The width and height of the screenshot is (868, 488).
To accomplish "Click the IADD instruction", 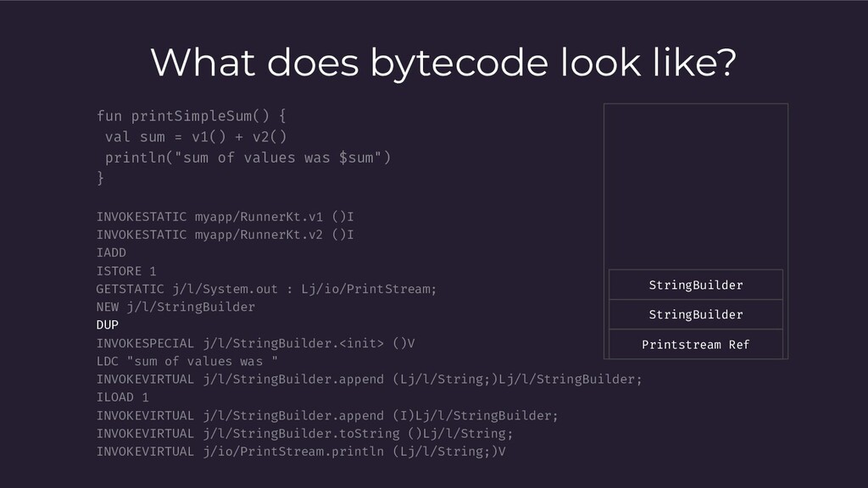I will click(x=111, y=252).
